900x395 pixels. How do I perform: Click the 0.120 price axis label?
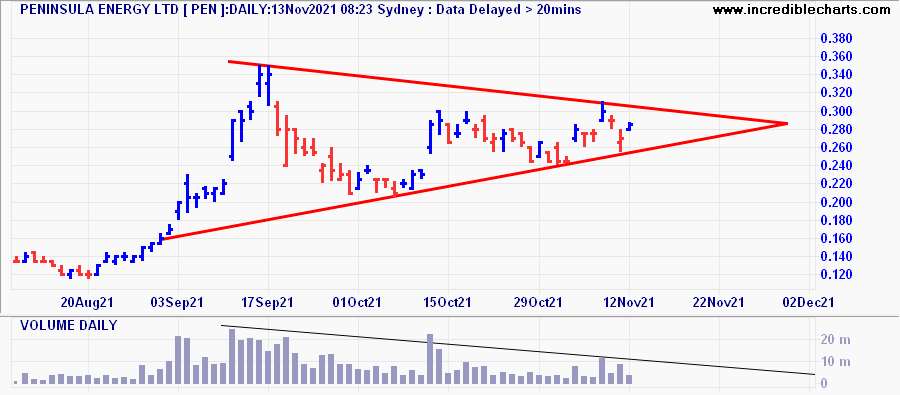click(x=836, y=275)
